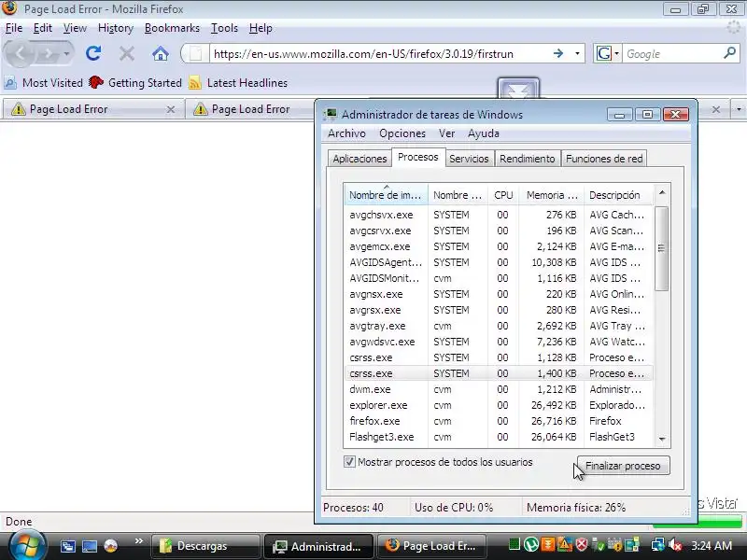Select the avgtray.exe process row
Viewport: 747px width, 560px height.
pos(499,326)
